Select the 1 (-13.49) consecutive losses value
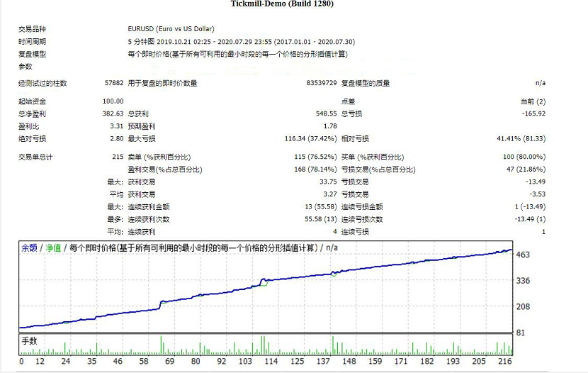The width and height of the screenshot is (588, 373). 530,207
